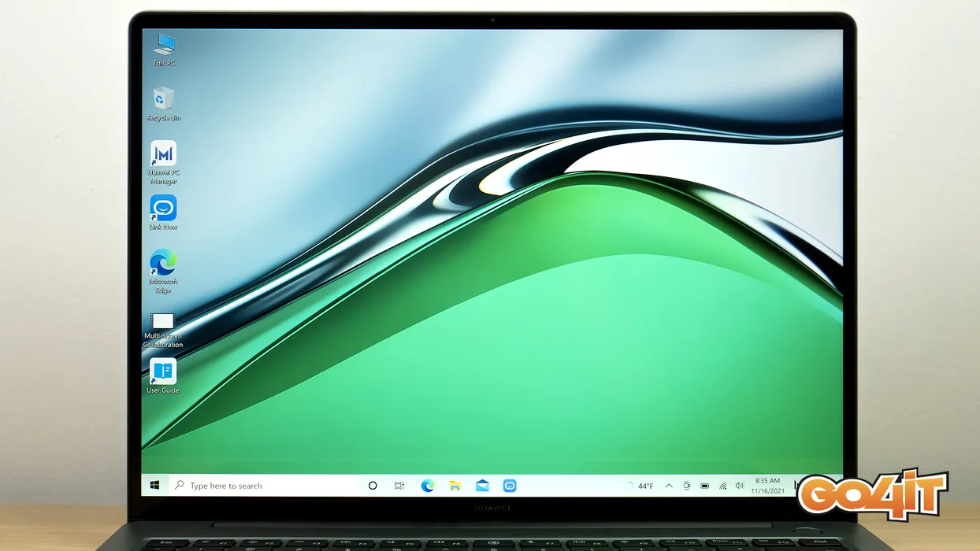Open the User Guide desktop icon
This screenshot has height=551, width=980.
click(163, 376)
